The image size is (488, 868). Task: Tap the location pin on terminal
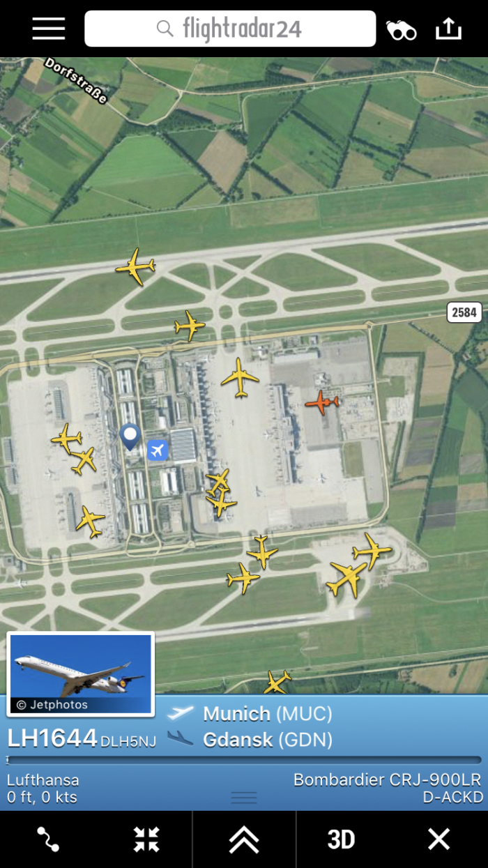click(130, 436)
